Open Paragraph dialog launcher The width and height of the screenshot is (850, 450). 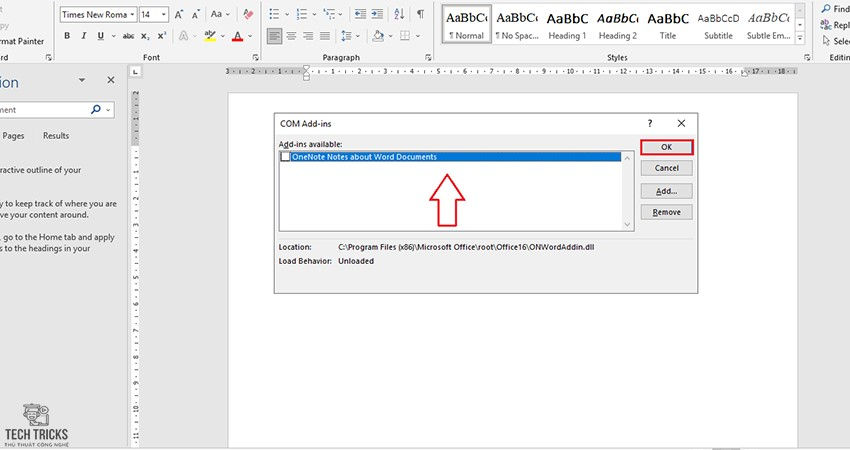coord(428,57)
